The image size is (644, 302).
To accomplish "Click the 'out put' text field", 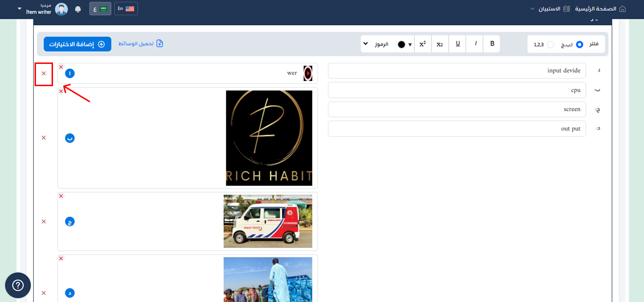I will coord(457,129).
